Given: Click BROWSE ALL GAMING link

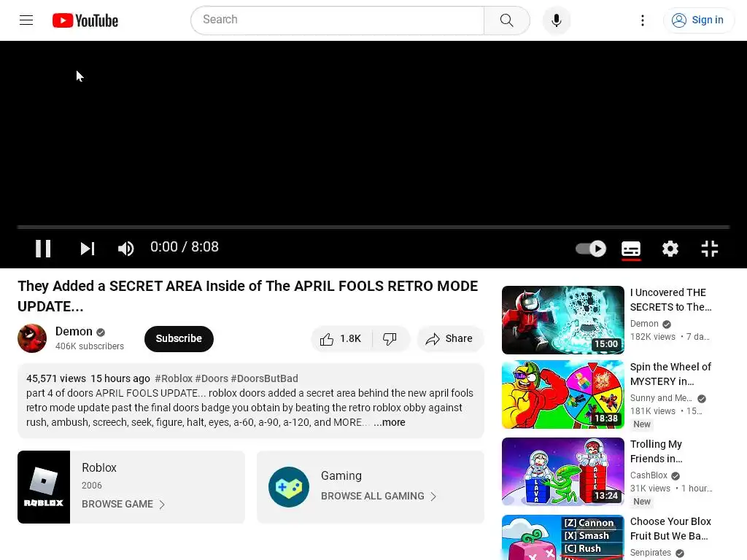Looking at the screenshot, I should pyautogui.click(x=379, y=496).
